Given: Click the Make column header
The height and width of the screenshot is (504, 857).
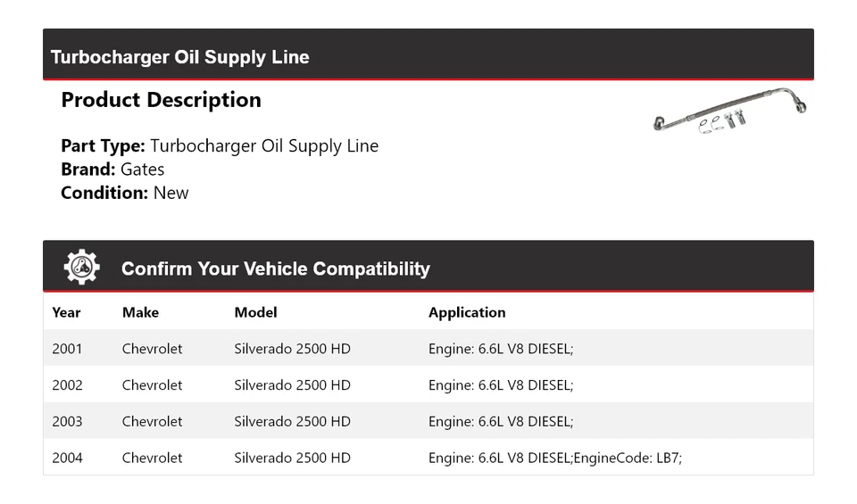Looking at the screenshot, I should click(x=140, y=312).
